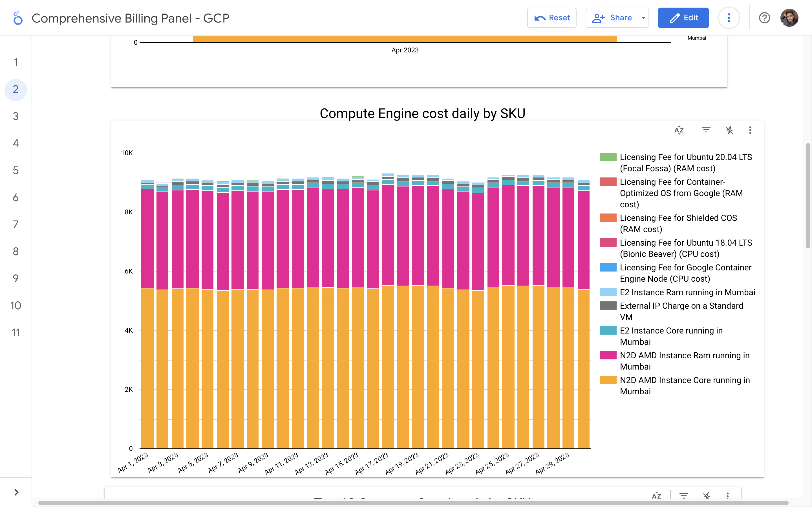Image resolution: width=812 pixels, height=507 pixels.
Task: Click the Edit pencil button
Action: [x=683, y=18]
